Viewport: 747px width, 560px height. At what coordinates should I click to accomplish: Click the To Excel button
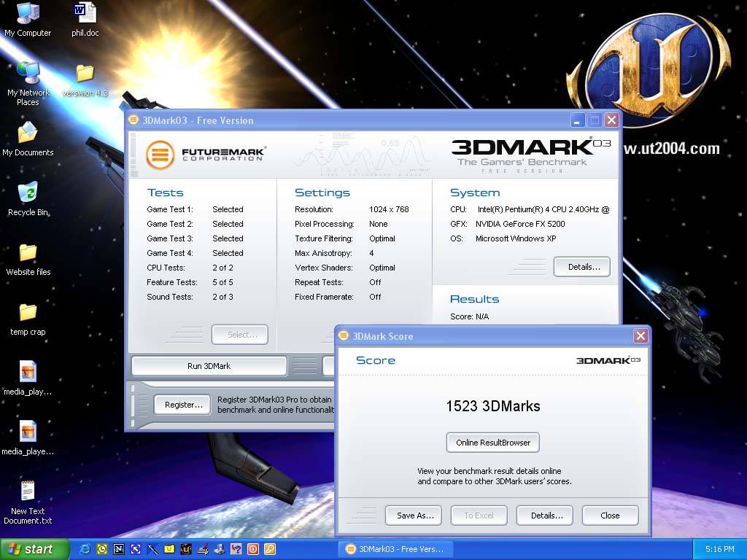click(479, 516)
